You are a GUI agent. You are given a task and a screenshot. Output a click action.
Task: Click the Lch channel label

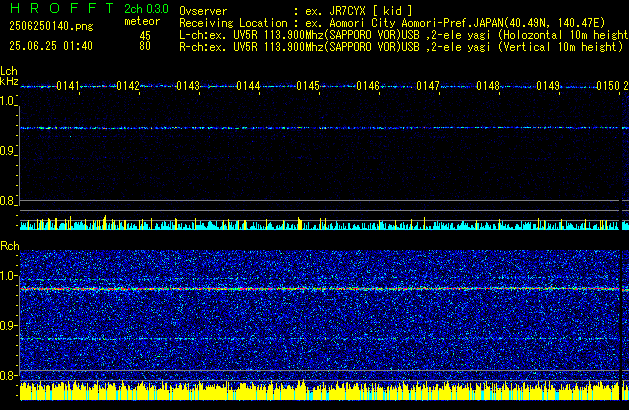coord(9,71)
